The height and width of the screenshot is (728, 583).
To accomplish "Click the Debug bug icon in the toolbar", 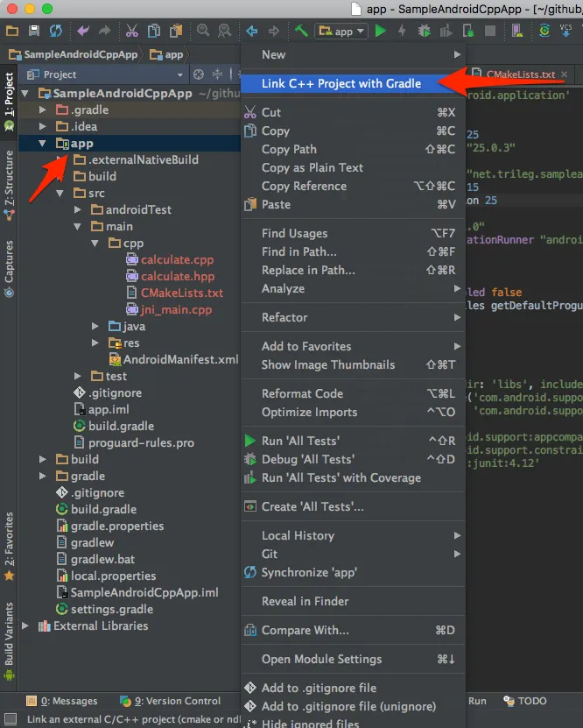I will coord(424,31).
